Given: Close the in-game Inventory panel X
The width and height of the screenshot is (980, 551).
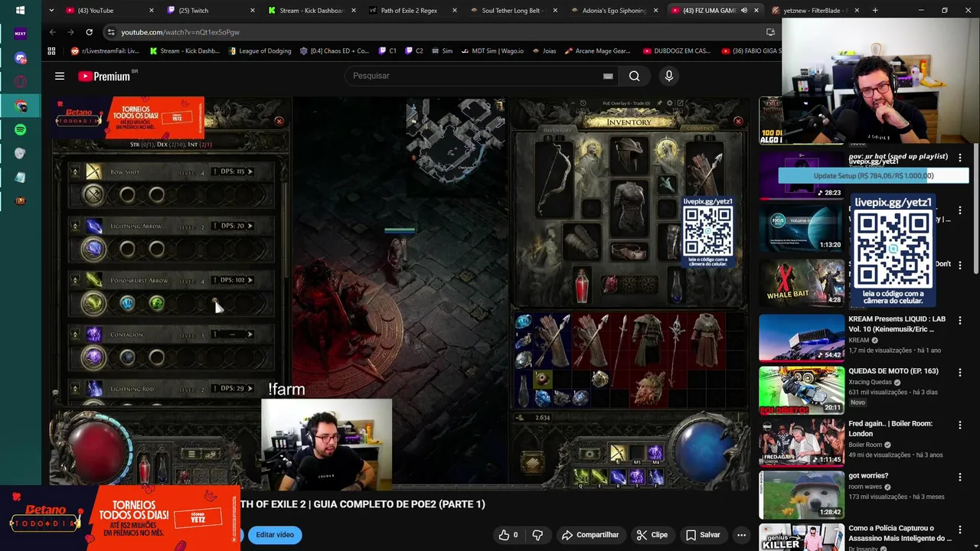Looking at the screenshot, I should [x=738, y=121].
